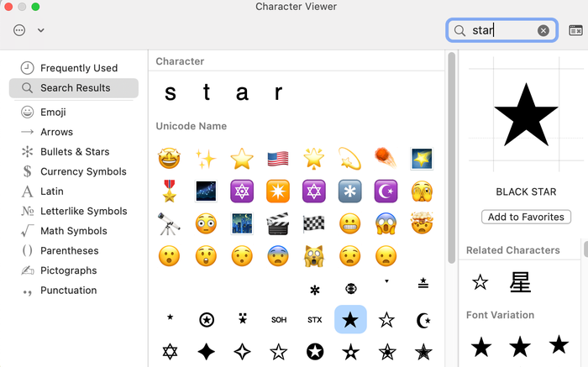
Task: Click the character grid vertical scrollbar
Action: pos(452,157)
